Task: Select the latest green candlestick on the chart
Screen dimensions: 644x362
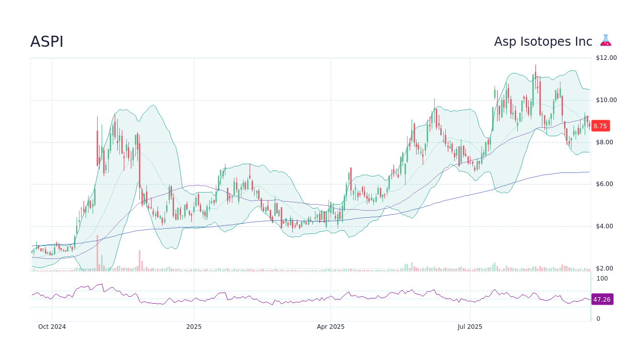Action: pyautogui.click(x=585, y=121)
